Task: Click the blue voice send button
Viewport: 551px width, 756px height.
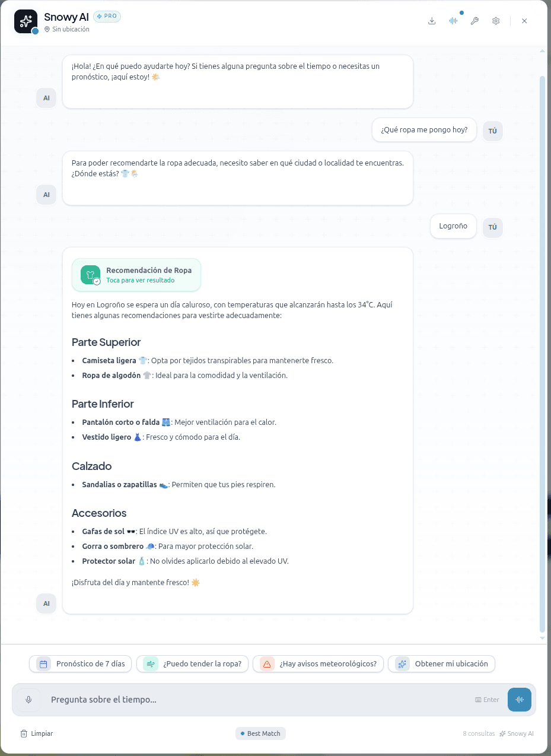Action: click(x=520, y=700)
